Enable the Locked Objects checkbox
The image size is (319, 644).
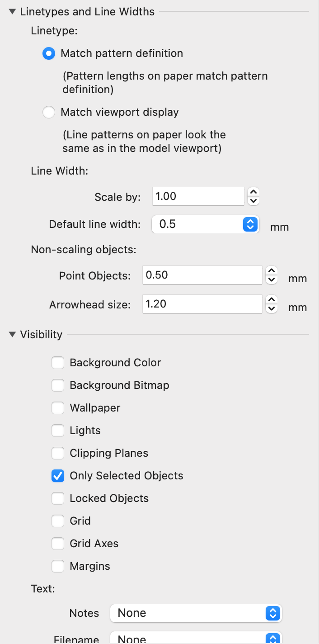coord(58,498)
